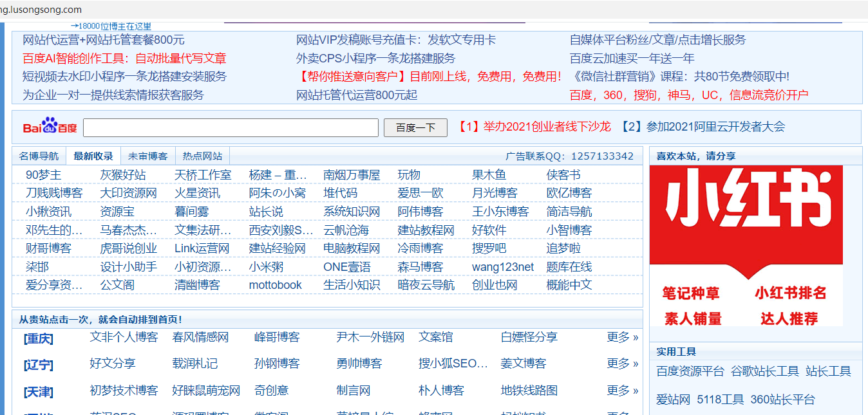Open the 文非个人博客 link
This screenshot has height=415, width=868.
pyautogui.click(x=124, y=337)
